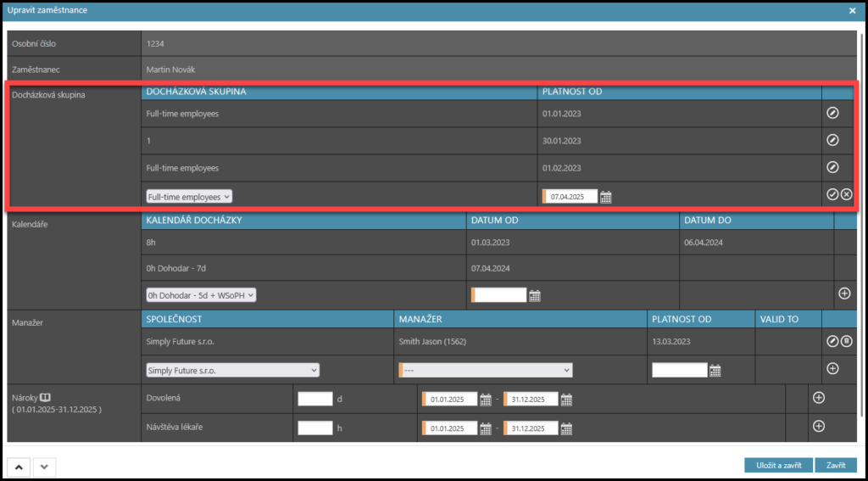Delete the Smith Jason manager row
This screenshot has width=868, height=481.
[846, 341]
